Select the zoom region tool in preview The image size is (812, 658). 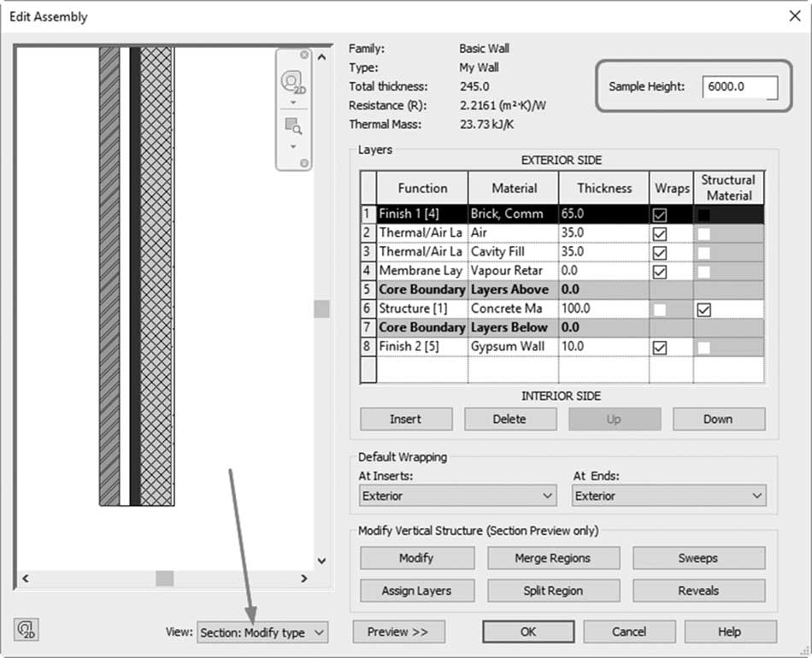(293, 126)
